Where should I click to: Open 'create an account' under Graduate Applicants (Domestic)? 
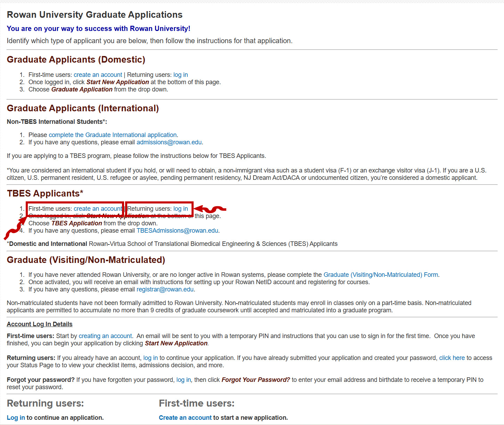coord(98,75)
